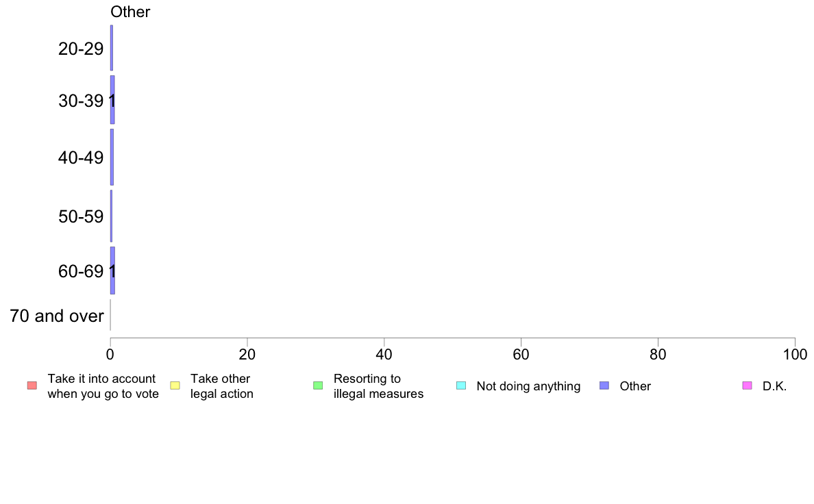Click the '40' tick label on x-axis
The image size is (814, 504).
pyautogui.click(x=384, y=355)
